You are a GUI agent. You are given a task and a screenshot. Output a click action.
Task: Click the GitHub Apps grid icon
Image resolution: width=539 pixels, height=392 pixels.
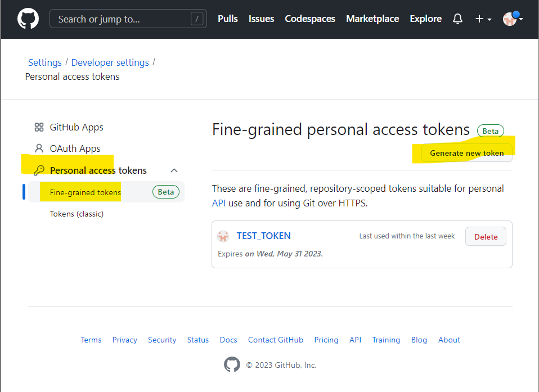[x=39, y=127]
